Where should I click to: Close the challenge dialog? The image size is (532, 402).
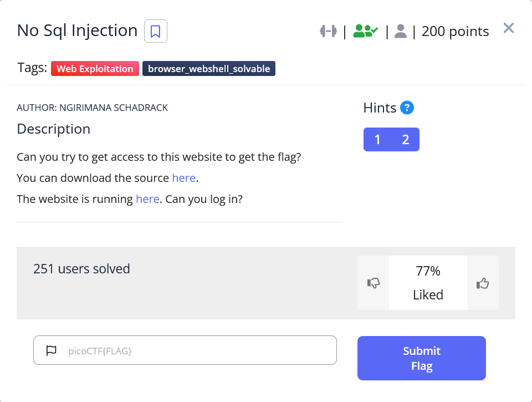coord(508,28)
